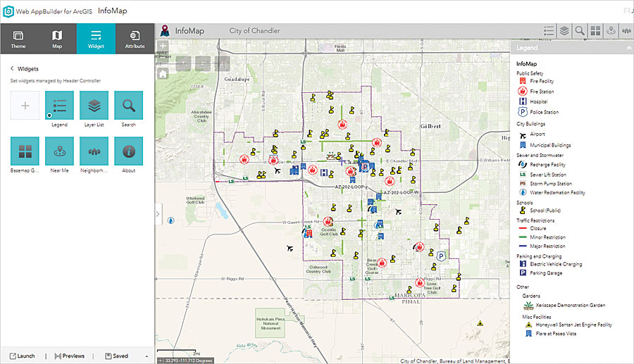Click Police Station legend entry

(539, 112)
